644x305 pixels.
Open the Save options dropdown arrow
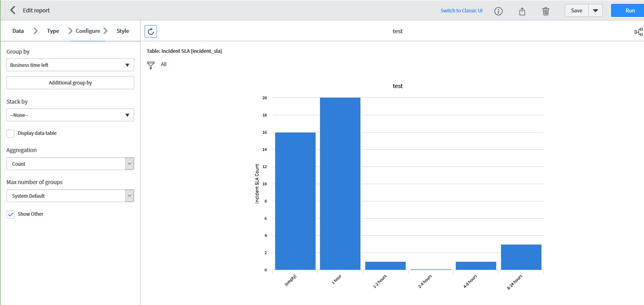pos(596,11)
